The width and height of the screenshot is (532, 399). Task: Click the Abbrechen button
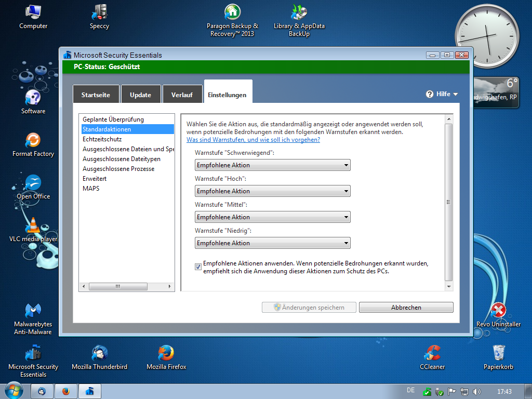[x=406, y=308]
